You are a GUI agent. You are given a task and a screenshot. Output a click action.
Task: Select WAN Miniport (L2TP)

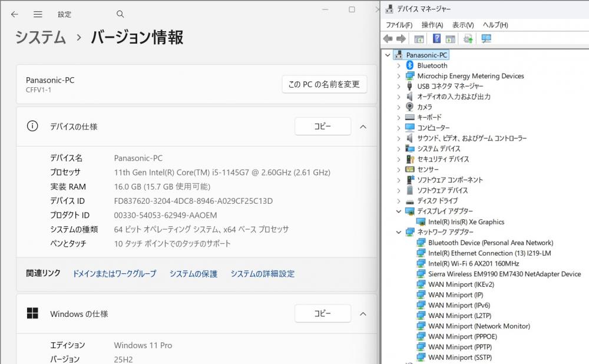pos(459,316)
